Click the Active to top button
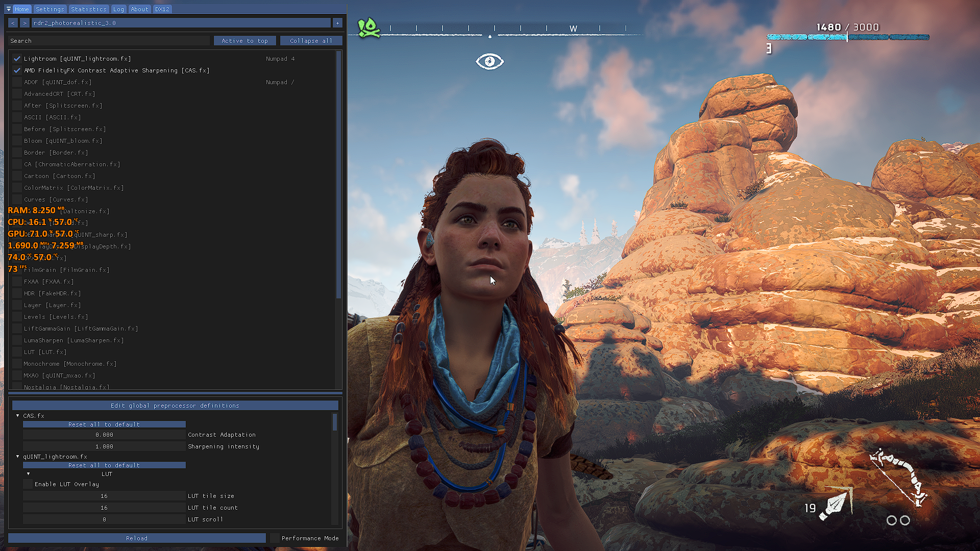The width and height of the screenshot is (980, 551). pos(244,41)
